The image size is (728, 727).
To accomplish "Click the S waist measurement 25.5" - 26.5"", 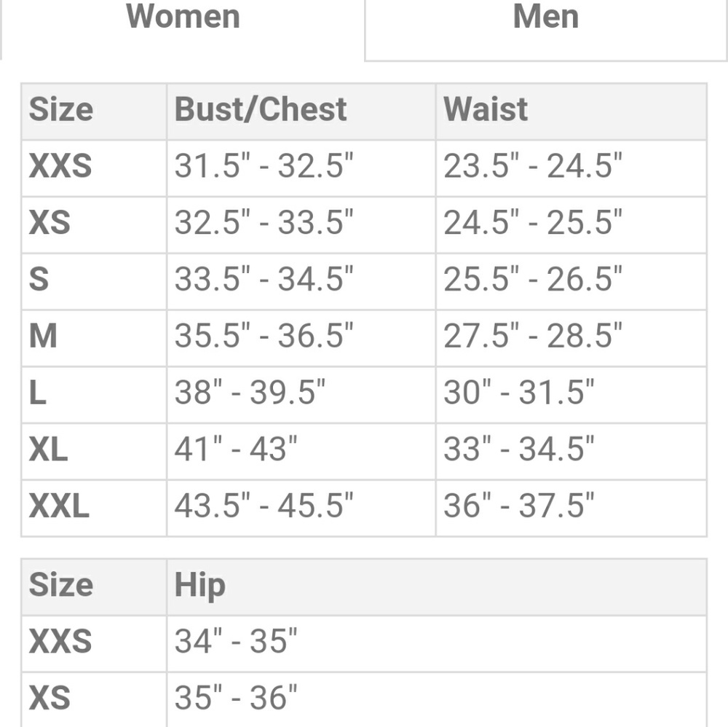I will tap(533, 280).
